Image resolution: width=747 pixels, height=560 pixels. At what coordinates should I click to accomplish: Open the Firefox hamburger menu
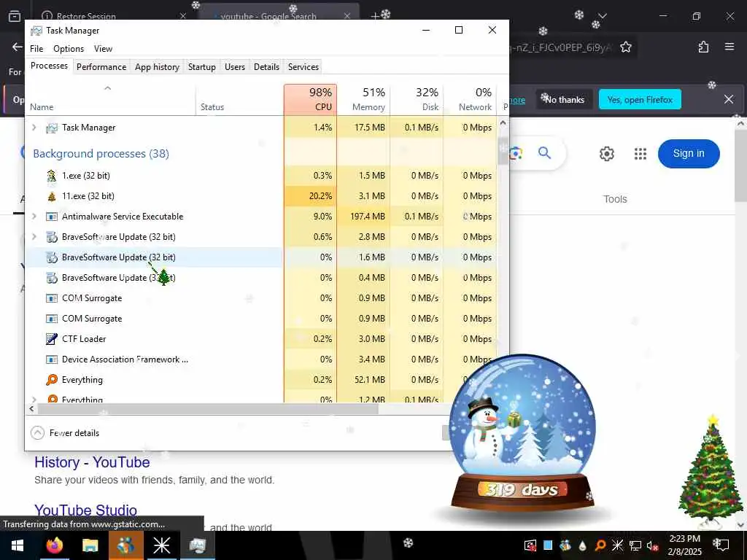tap(729, 47)
